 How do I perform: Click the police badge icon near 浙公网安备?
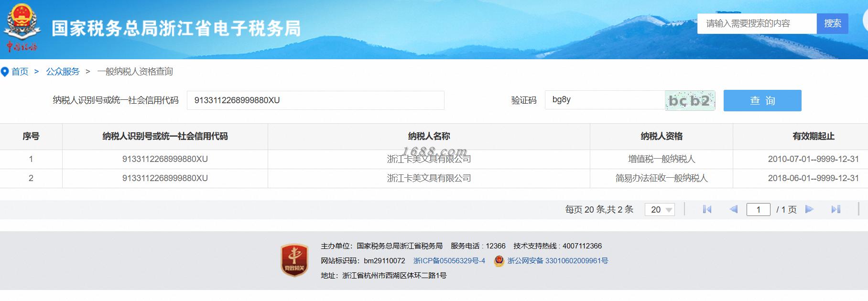(499, 261)
